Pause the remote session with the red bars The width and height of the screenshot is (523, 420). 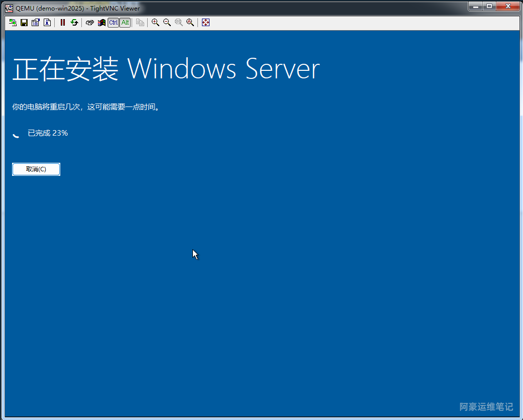coord(63,23)
